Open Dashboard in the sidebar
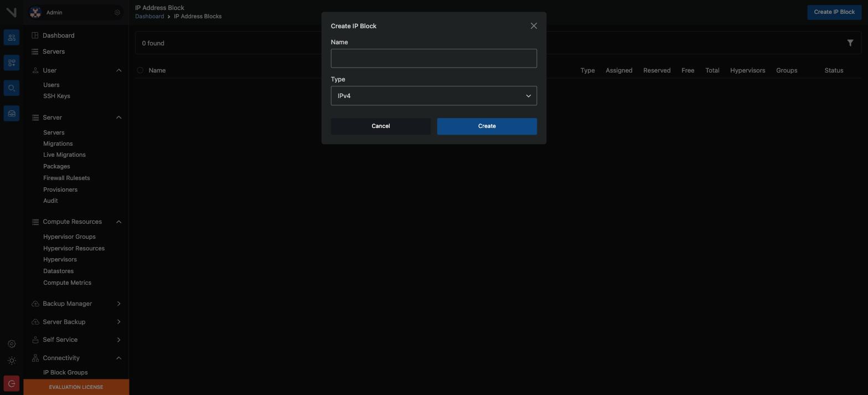 click(58, 35)
